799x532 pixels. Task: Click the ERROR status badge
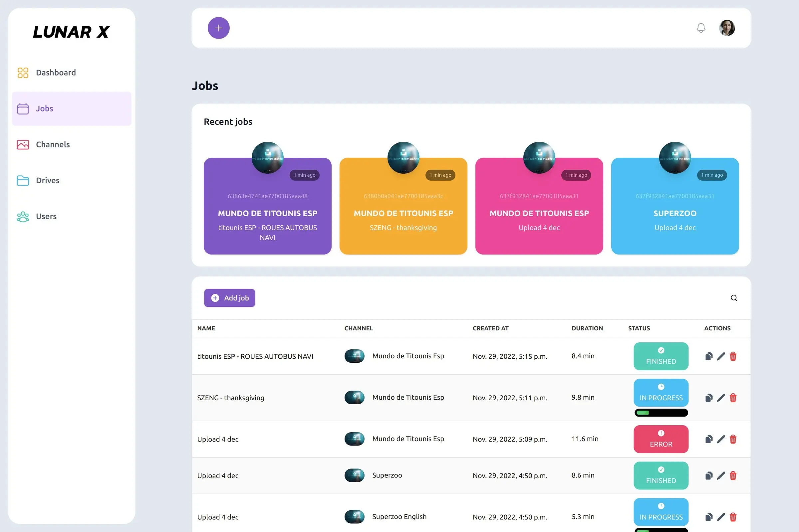[661, 439]
